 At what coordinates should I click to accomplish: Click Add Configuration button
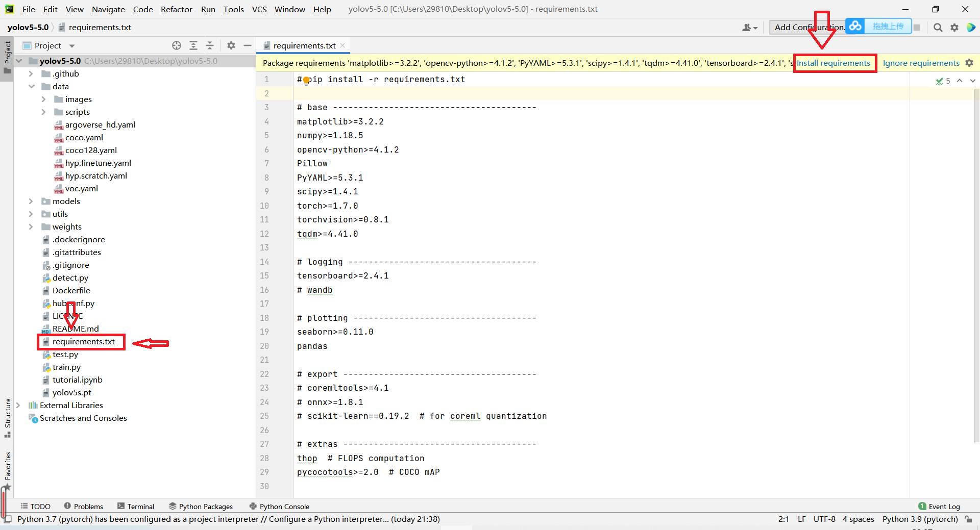(x=808, y=28)
